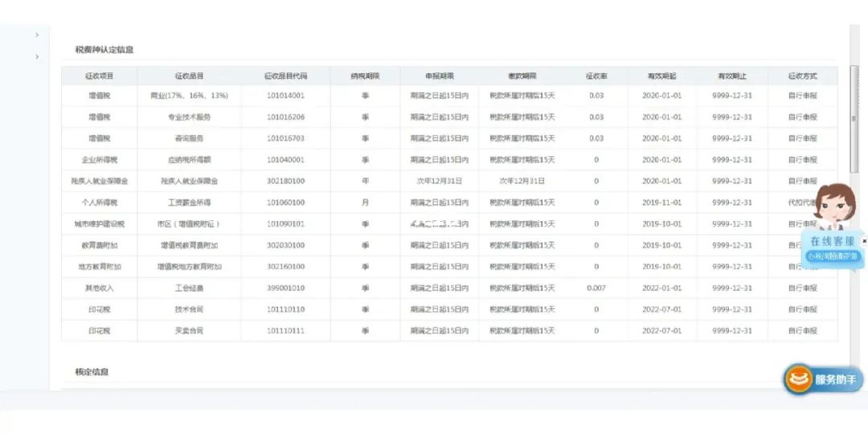Close the 在线客服 popup widget
This screenshot has height=434, width=868.
click(x=864, y=240)
